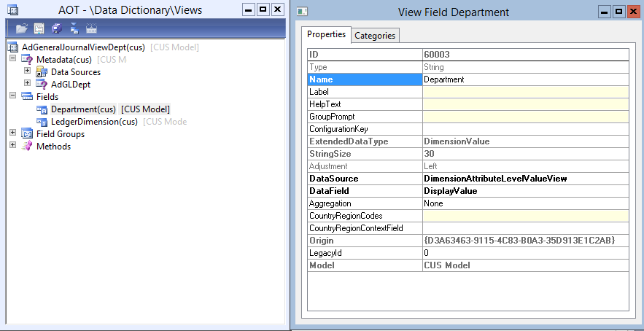Select the DataField property label

(x=365, y=191)
